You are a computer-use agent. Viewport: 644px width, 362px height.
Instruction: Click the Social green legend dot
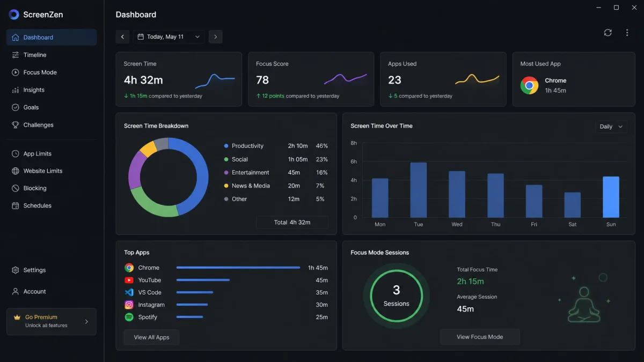pos(226,159)
